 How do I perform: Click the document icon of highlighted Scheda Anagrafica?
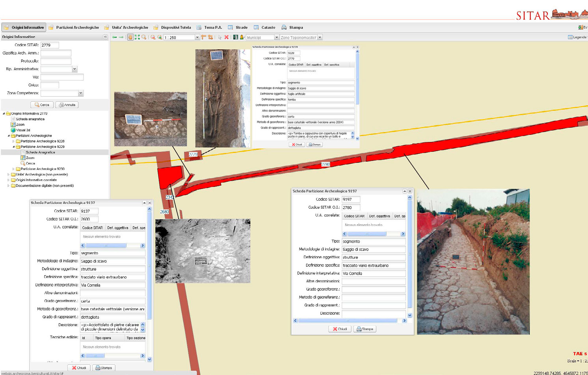tap(23, 152)
